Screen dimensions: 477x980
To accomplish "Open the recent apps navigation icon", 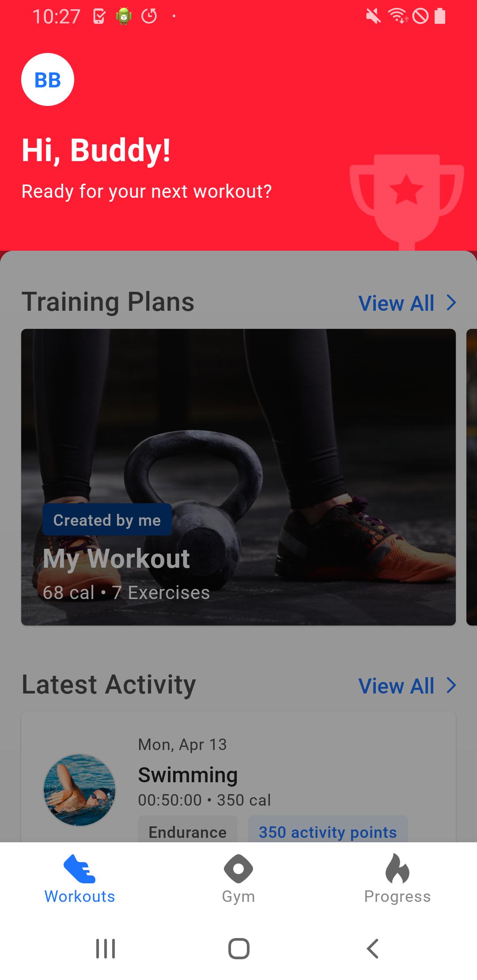I will click(106, 948).
